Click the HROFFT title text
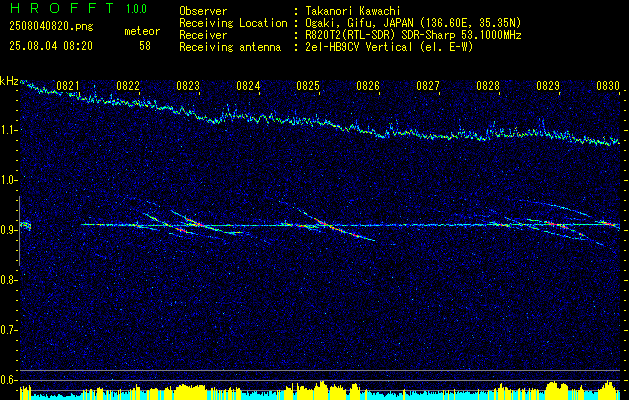 point(62,8)
